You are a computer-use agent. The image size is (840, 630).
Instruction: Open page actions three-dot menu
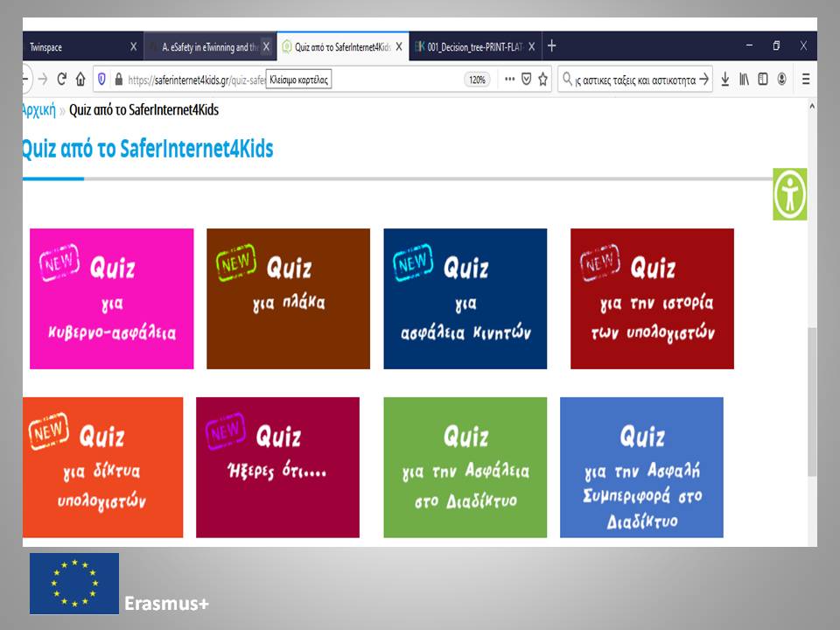pos(509,80)
